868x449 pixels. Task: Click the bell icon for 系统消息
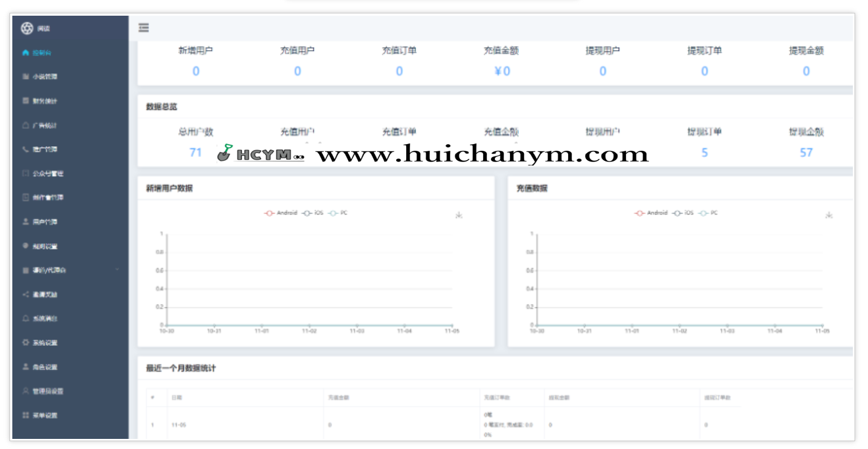pyautogui.click(x=25, y=318)
